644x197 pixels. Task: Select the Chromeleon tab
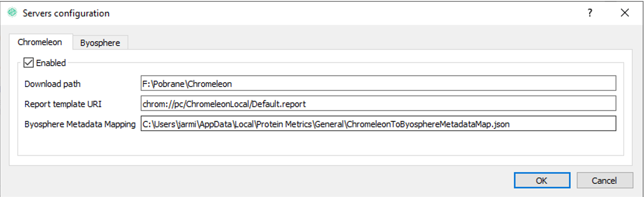pyautogui.click(x=40, y=42)
